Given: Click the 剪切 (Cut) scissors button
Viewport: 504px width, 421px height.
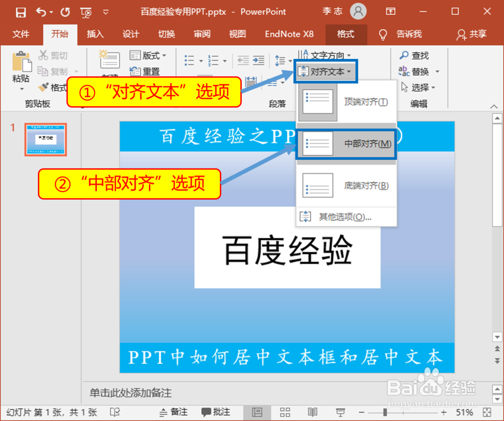Looking at the screenshot, I should click(x=53, y=55).
